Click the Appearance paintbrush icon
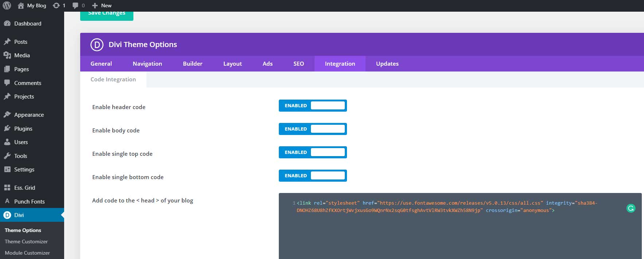 7,115
